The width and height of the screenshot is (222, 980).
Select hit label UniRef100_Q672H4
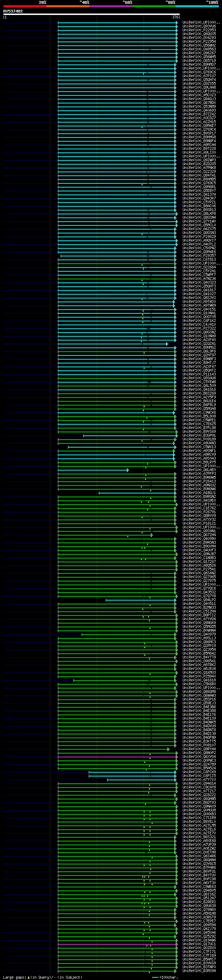(x=199, y=535)
